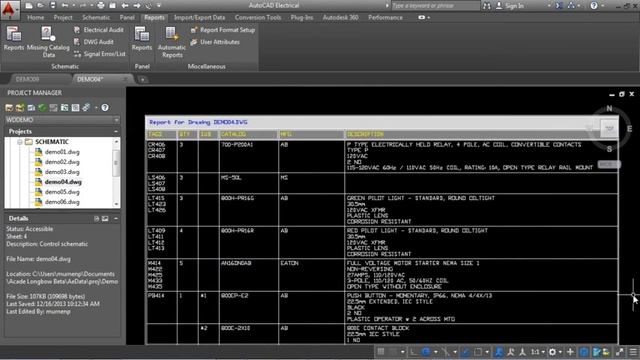Click New Project icon in Project Manager
The height and width of the screenshot is (360, 640).
click(20, 108)
